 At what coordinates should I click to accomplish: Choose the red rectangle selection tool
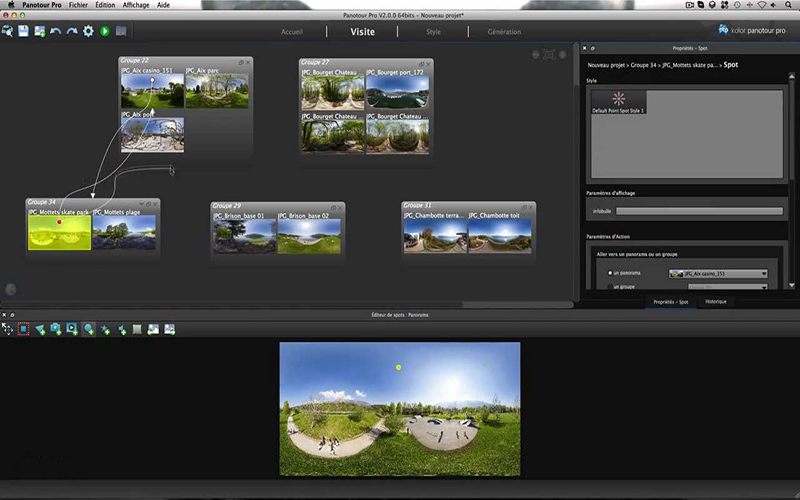tap(23, 330)
